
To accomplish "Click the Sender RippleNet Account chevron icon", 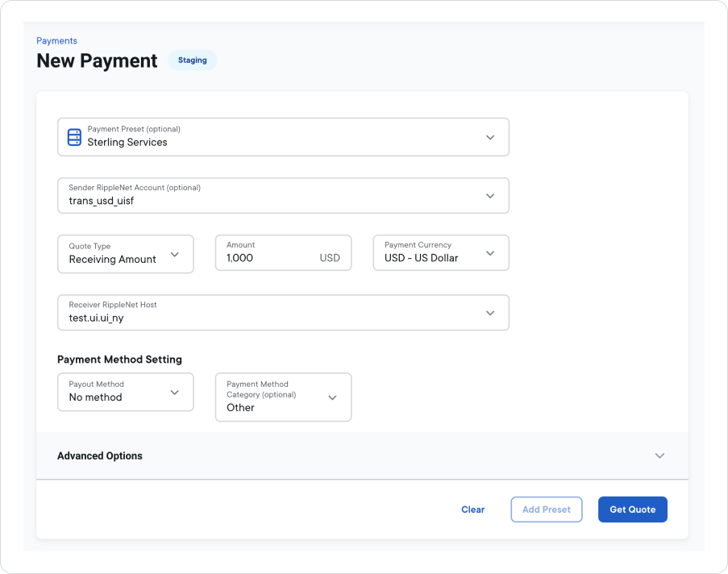I will [x=490, y=196].
